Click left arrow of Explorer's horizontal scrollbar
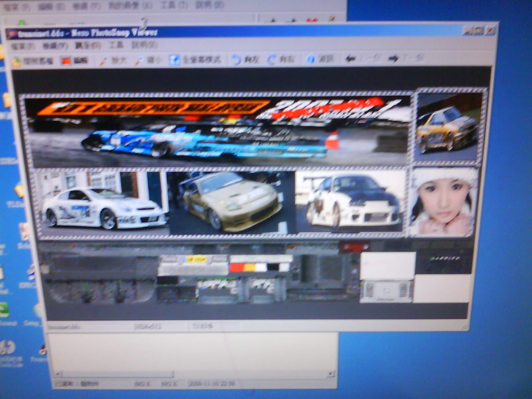The height and width of the screenshot is (399, 532). [58, 374]
